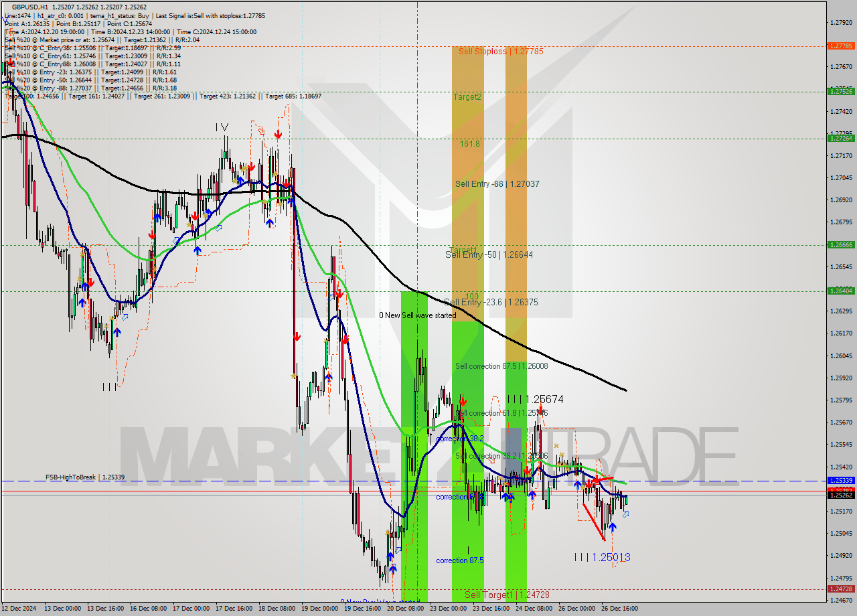Click the 'Sell %10 @ C_Entry88: 1.26008' line
857x616 pixels.
click(92, 64)
